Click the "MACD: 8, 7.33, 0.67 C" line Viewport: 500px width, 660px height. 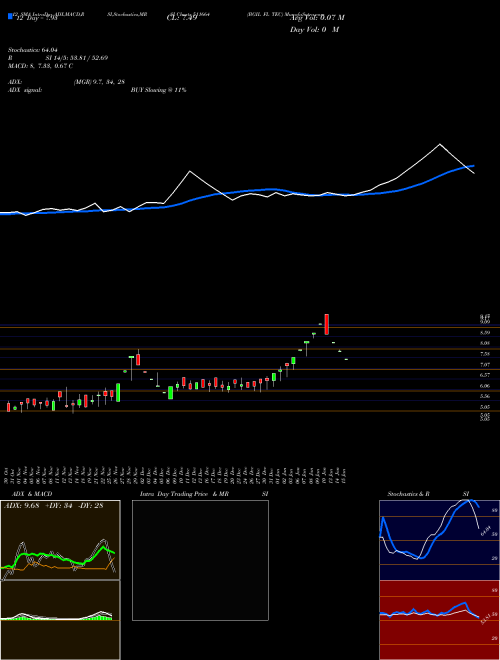40,66
